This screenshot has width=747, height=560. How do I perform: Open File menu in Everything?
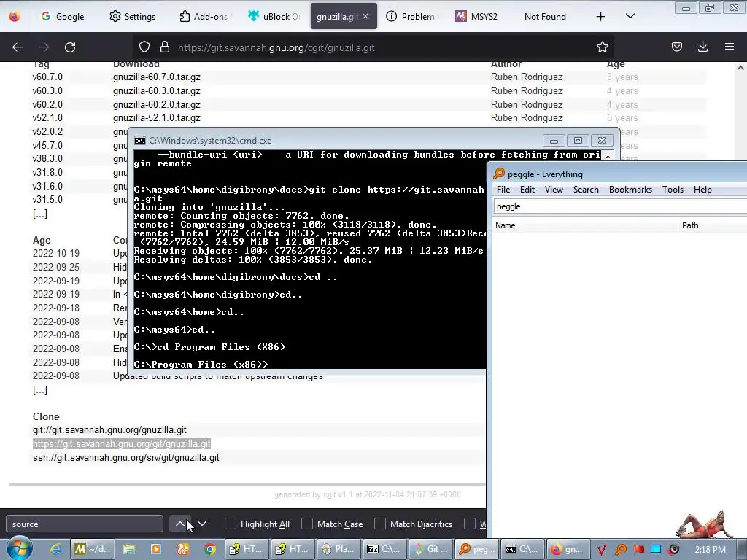[x=503, y=189]
